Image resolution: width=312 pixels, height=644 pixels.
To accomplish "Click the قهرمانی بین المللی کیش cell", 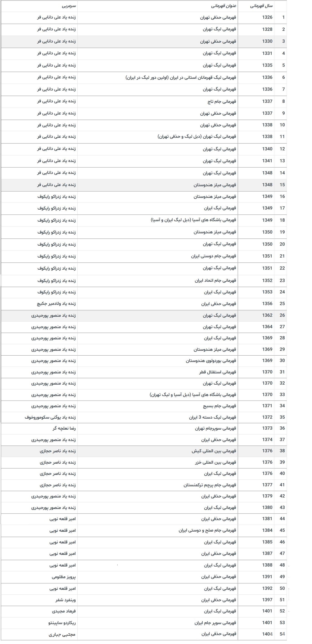I will 214,451.
